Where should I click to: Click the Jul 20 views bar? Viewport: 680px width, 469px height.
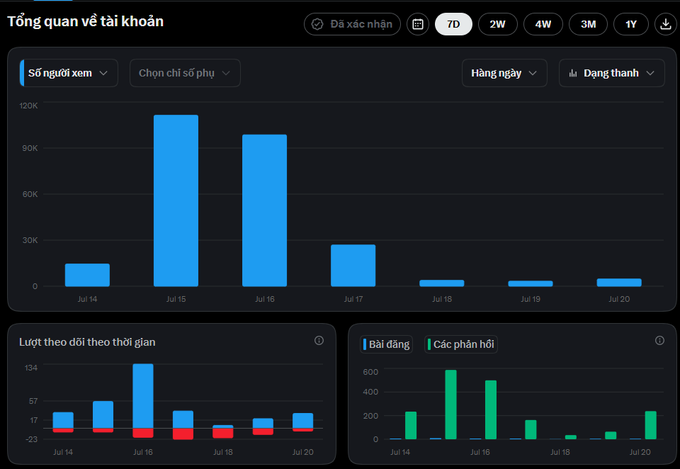pyautogui.click(x=619, y=282)
